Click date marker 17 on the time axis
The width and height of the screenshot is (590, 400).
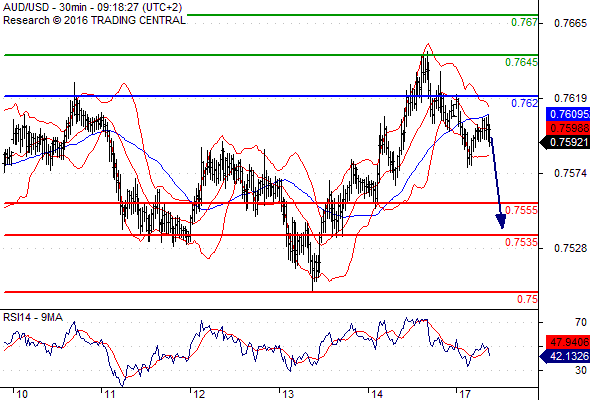pyautogui.click(x=465, y=394)
